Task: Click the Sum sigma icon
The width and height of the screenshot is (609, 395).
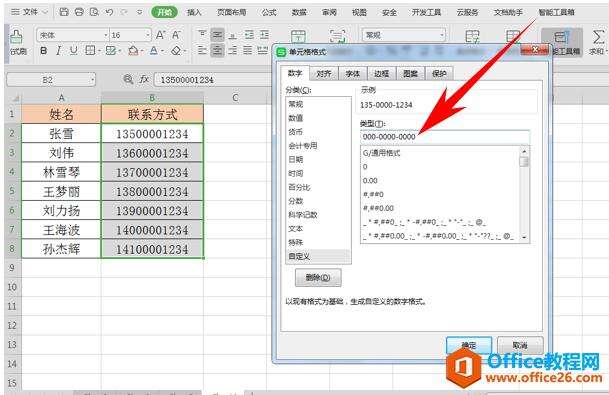Action: (598, 37)
